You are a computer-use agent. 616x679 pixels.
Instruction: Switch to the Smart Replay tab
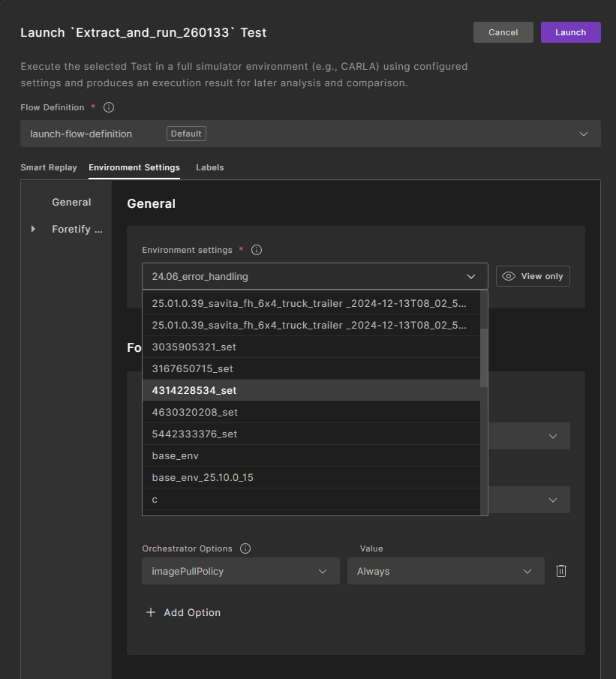click(49, 167)
